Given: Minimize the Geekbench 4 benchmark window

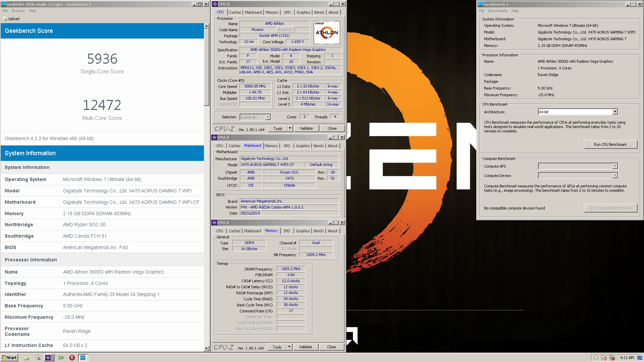Looking at the screenshot, I should [628, 4].
